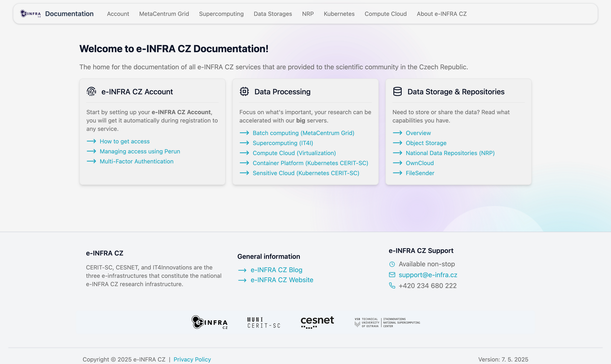The image size is (611, 364).
Task: Click the MUNI CERIT-SC footer logo
Action: pyautogui.click(x=264, y=322)
